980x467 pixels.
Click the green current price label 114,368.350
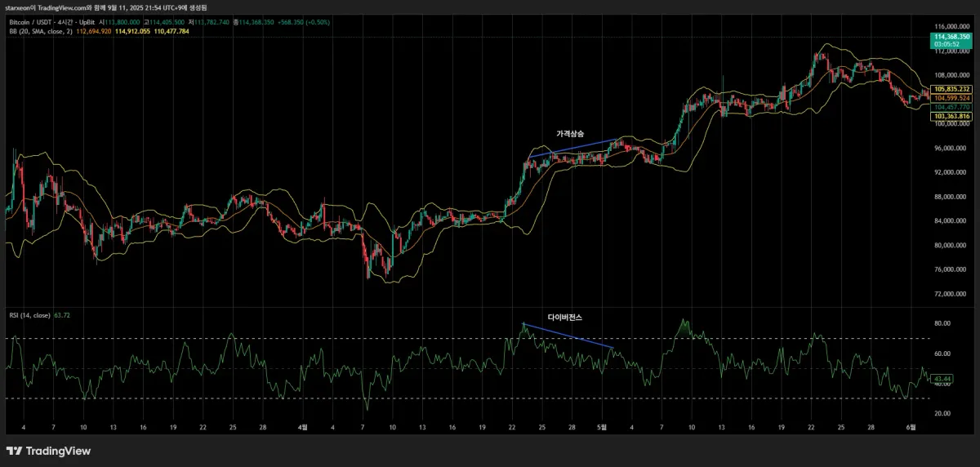pyautogui.click(x=951, y=37)
